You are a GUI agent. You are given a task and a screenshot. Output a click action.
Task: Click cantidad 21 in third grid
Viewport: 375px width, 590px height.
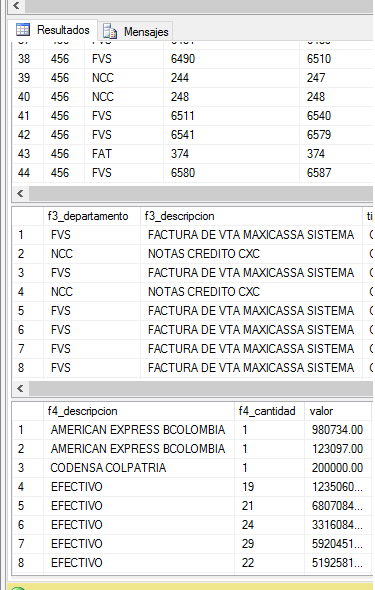(x=270, y=506)
